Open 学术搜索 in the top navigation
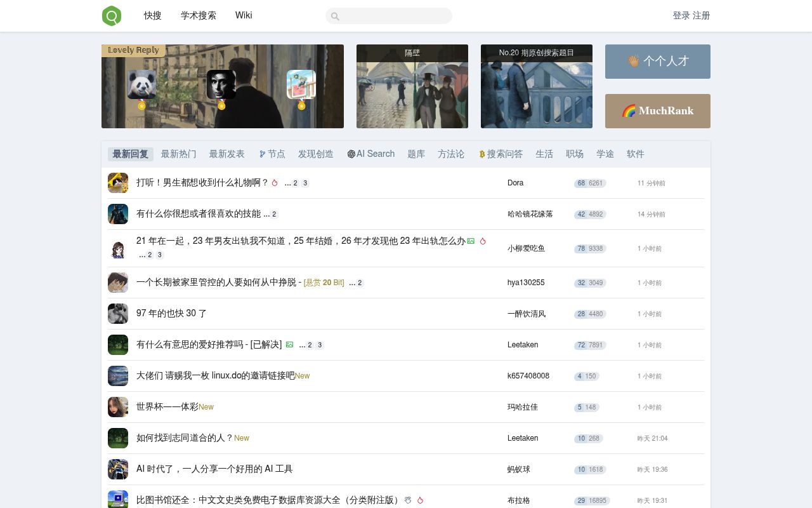The width and height of the screenshot is (812, 508). (199, 15)
